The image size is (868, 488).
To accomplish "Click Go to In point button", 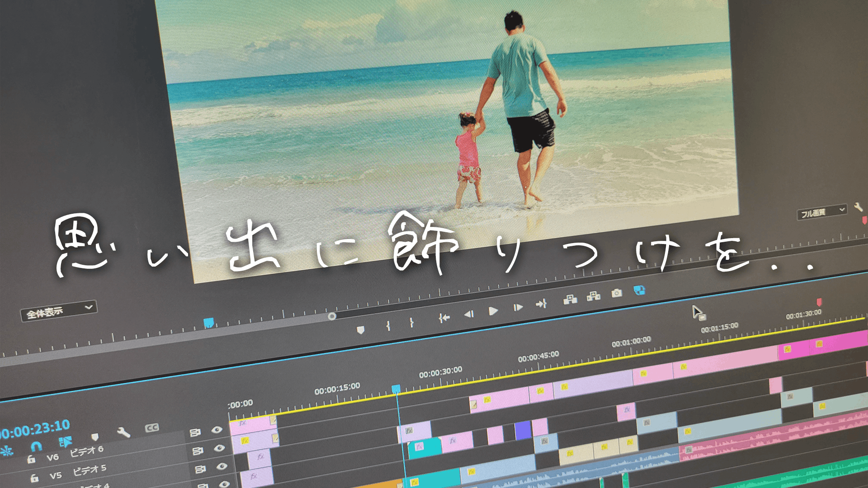I will pos(444,318).
